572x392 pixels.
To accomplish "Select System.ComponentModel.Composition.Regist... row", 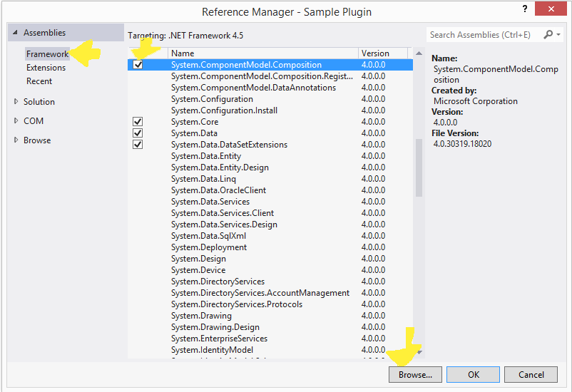I will (270, 76).
